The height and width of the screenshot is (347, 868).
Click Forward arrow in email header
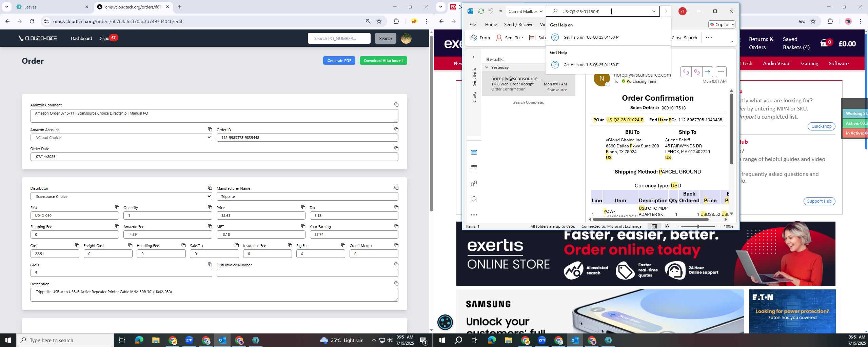point(707,72)
